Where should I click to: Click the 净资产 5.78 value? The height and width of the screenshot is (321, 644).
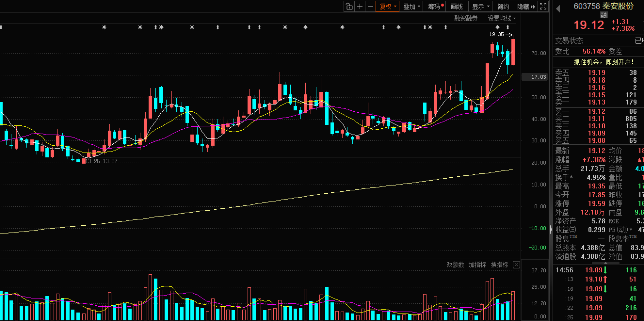tap(599, 221)
